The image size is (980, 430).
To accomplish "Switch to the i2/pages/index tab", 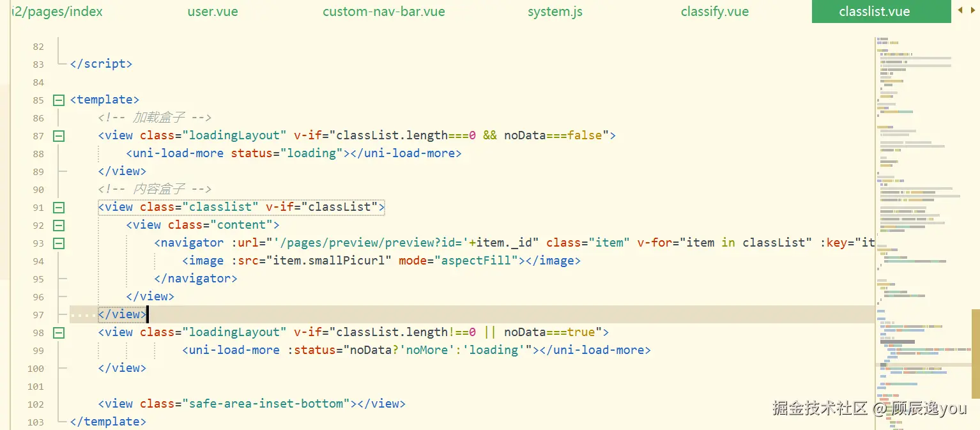I will click(57, 12).
